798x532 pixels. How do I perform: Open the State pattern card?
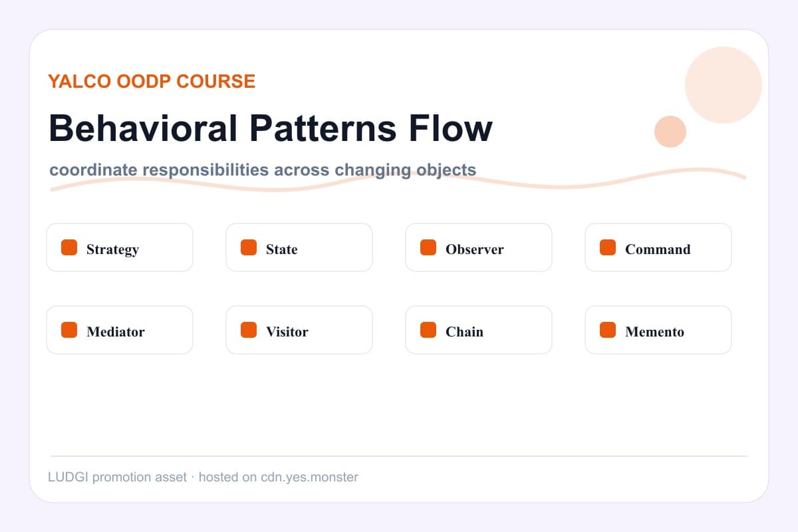click(299, 247)
